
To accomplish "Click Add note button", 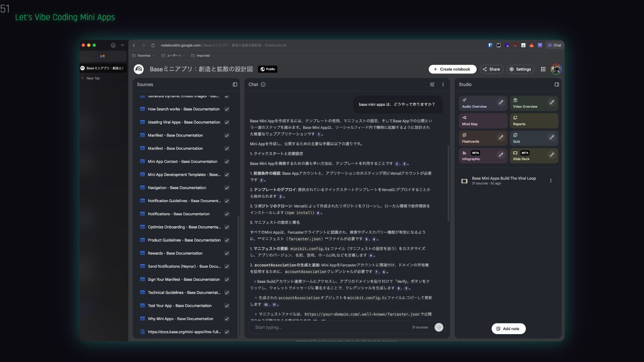I will point(508,328).
